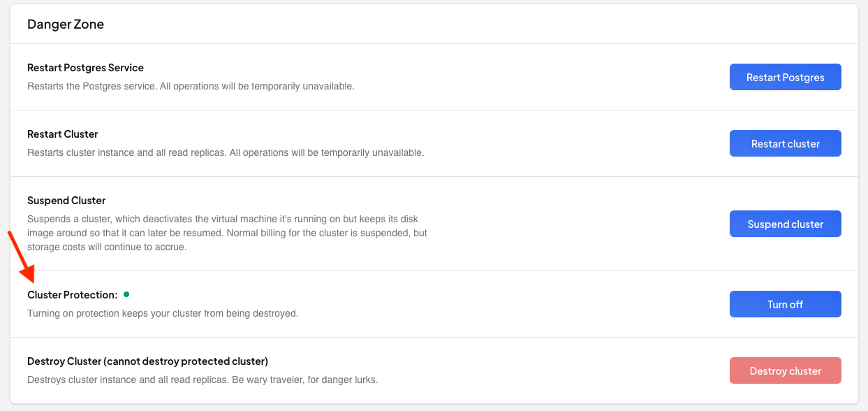Click the Restart Postgres button
868x411 pixels.
[x=785, y=78]
